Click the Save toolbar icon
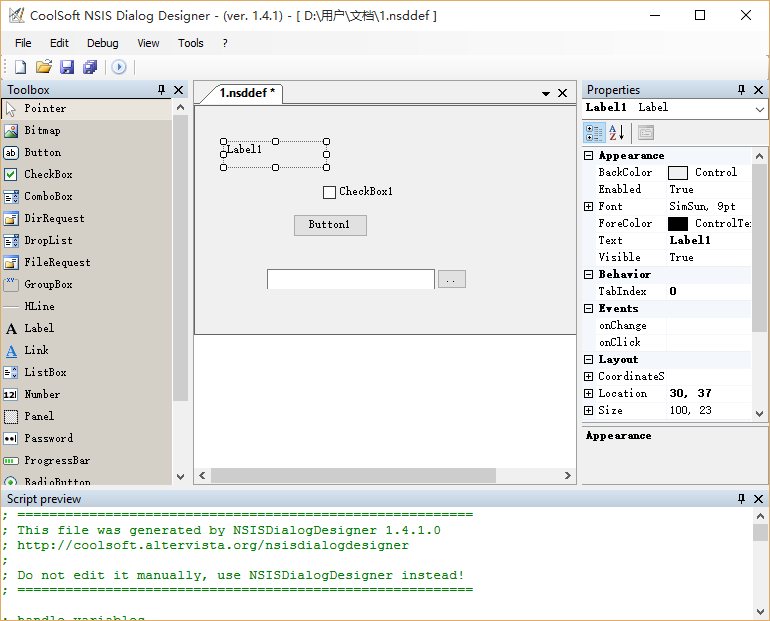Image resolution: width=770 pixels, height=621 pixels. (x=67, y=67)
